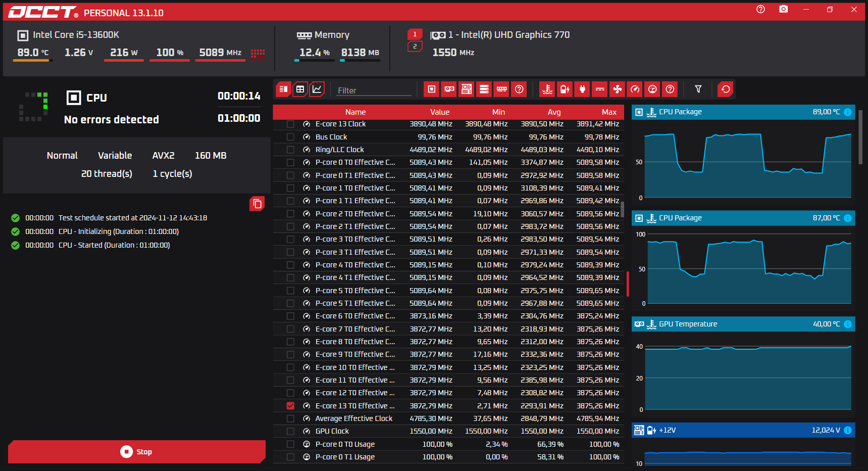Sort the table by Value column
Screen dimensions: 868x471
coord(440,112)
